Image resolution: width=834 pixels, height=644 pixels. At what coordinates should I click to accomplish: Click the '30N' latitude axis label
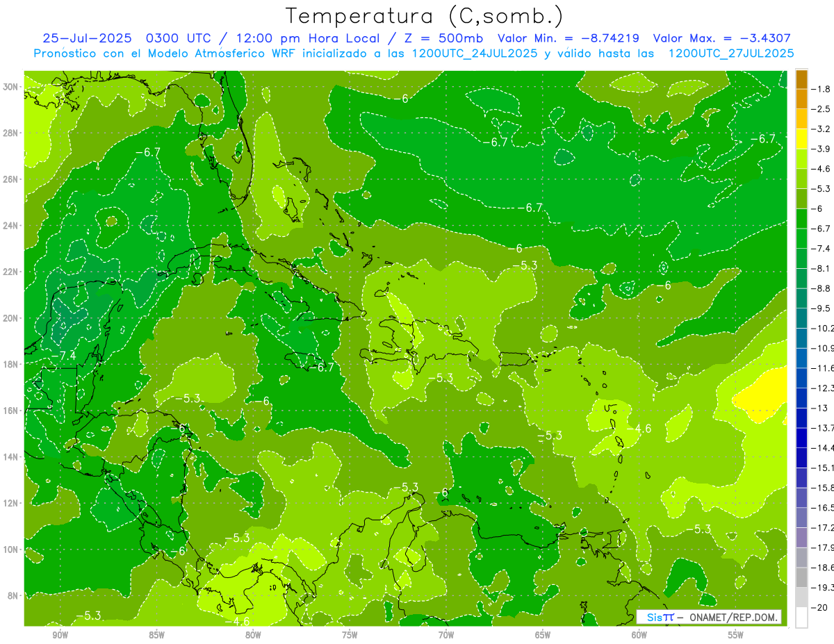[x=10, y=86]
